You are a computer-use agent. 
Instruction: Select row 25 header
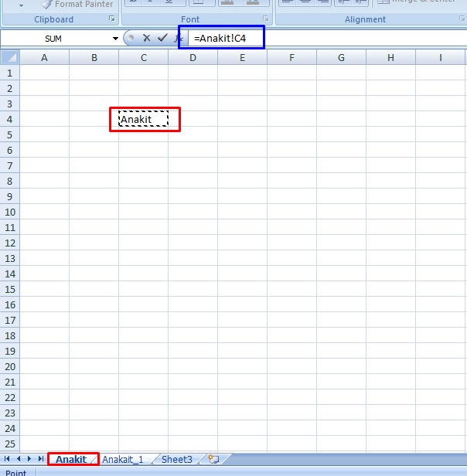[x=10, y=444]
